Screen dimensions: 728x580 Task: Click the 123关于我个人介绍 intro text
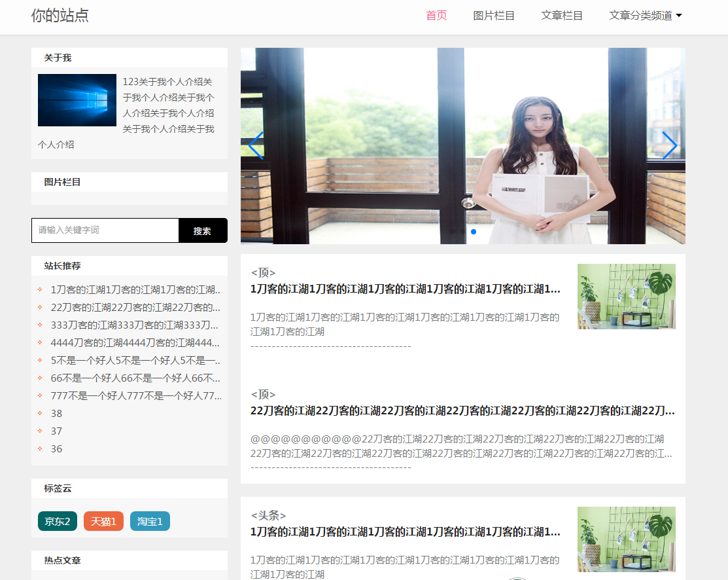tap(126, 113)
